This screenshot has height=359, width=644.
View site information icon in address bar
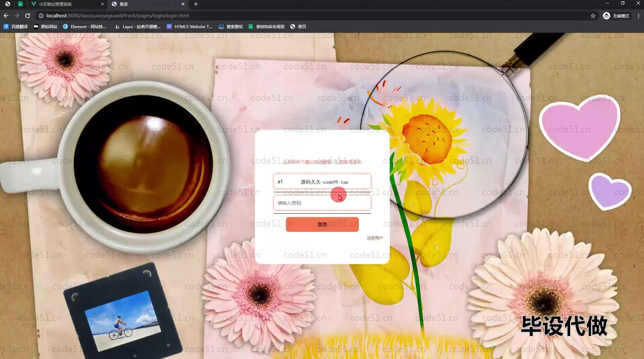(41, 16)
